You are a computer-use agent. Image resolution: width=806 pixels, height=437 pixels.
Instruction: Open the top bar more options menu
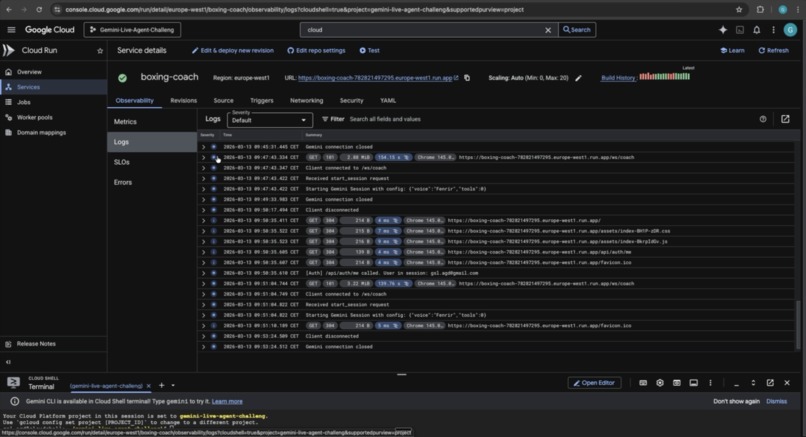(x=773, y=30)
